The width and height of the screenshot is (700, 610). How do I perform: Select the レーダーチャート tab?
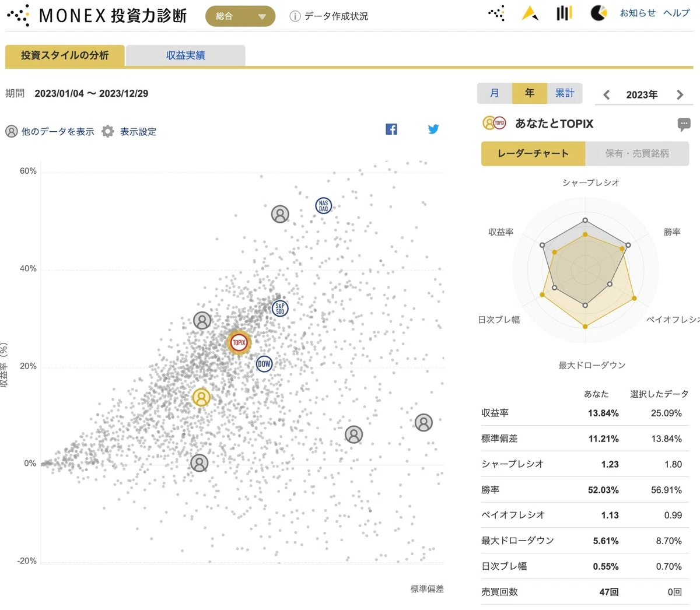pos(533,154)
